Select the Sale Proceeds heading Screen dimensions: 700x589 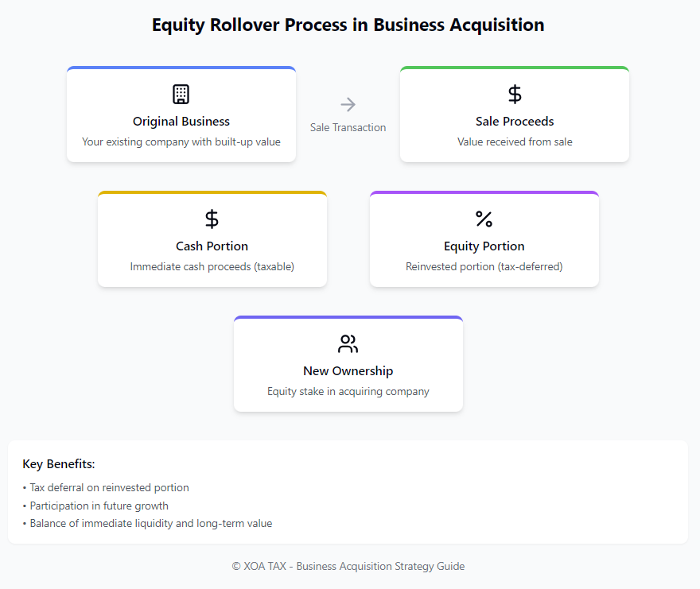515,122
